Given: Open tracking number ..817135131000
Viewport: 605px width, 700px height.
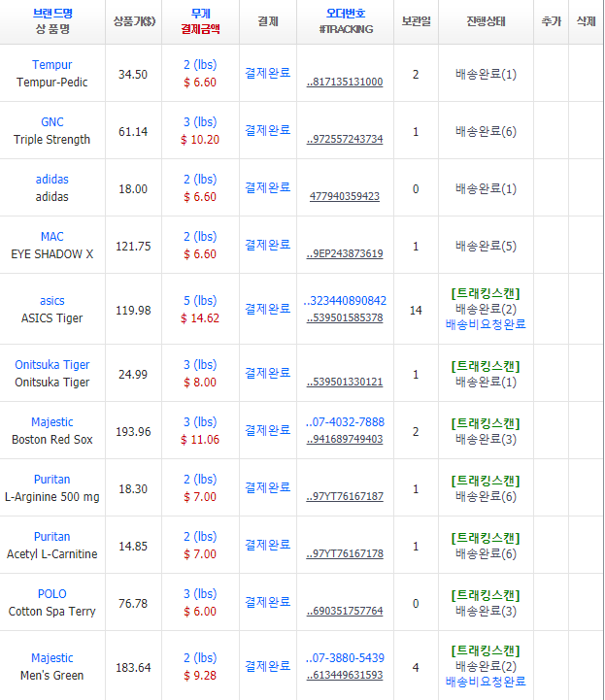Looking at the screenshot, I should (x=345, y=82).
